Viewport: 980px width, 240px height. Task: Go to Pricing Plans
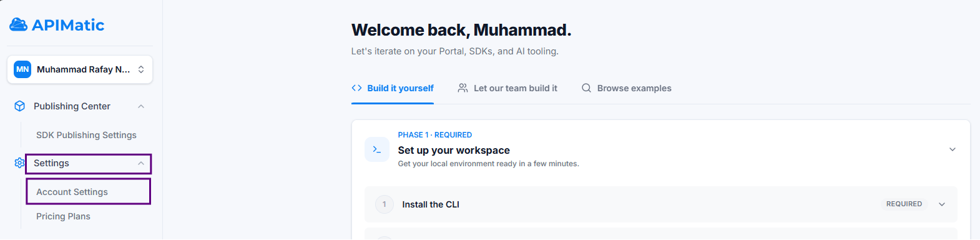(x=63, y=216)
